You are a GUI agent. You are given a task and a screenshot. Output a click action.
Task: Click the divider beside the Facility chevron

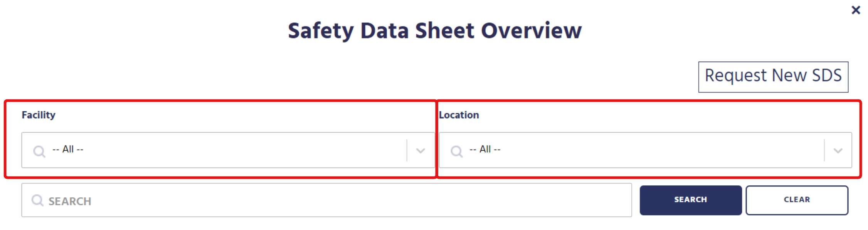click(x=407, y=150)
